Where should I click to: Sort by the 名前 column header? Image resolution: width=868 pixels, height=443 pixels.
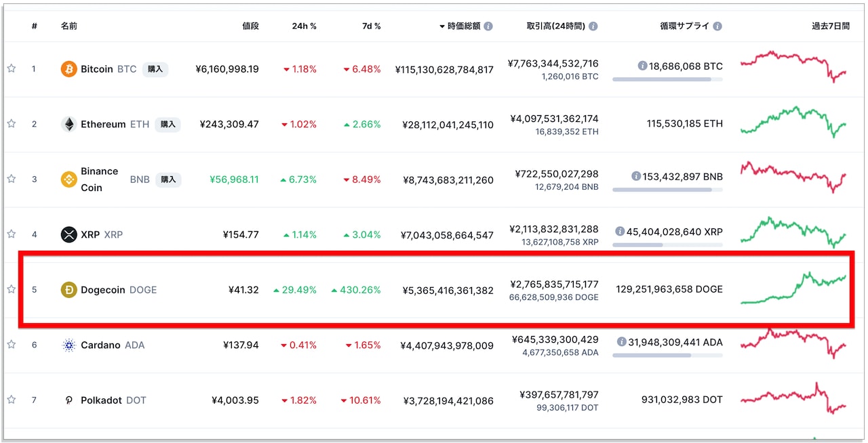pyautogui.click(x=68, y=26)
